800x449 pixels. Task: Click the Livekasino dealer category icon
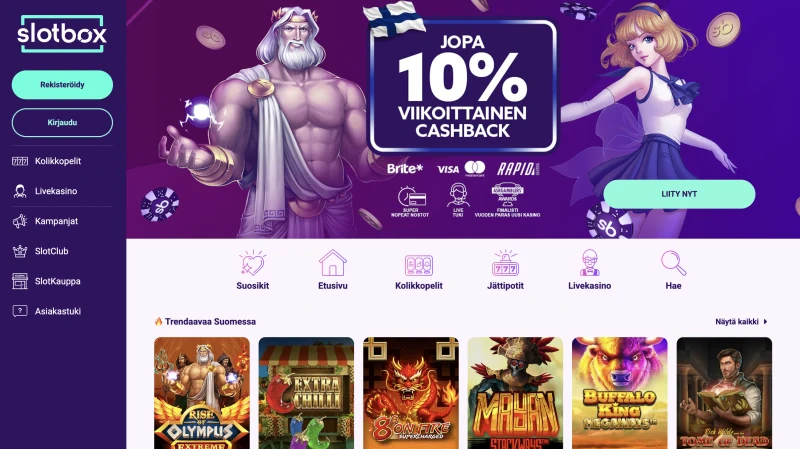(590, 263)
